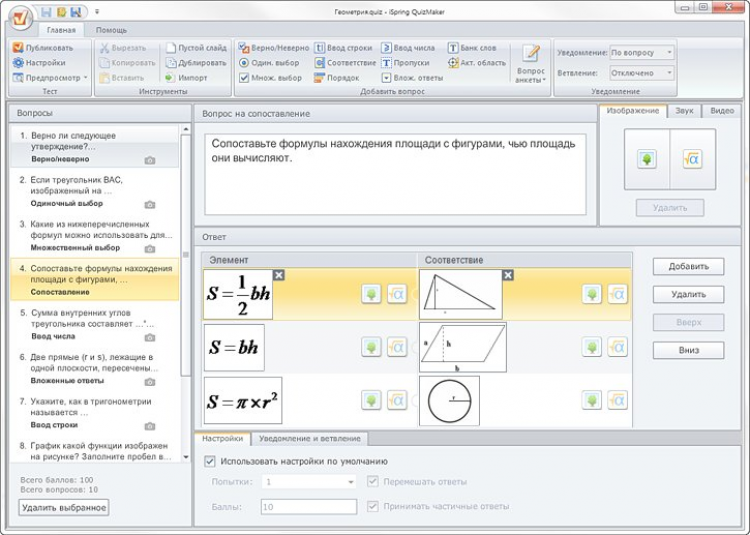750x535 pixels.
Task: Click the Опубликовать (Publish) ribbon icon
Action: pos(18,47)
